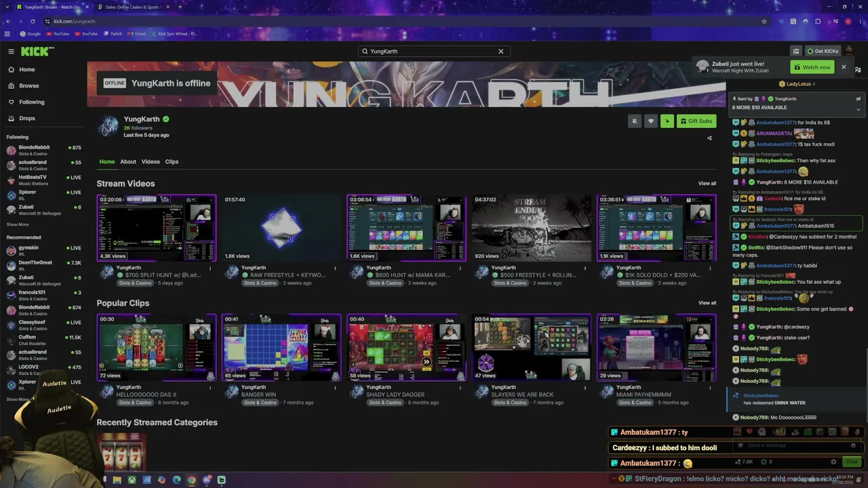Select the Home channel tab
The width and height of the screenshot is (868, 488).
[107, 162]
